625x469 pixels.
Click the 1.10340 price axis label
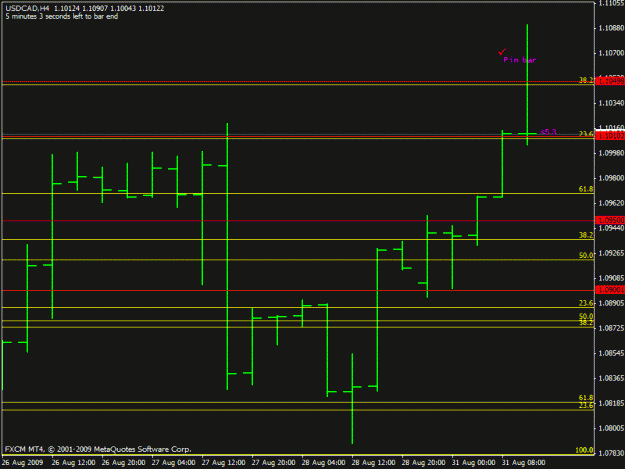tap(611, 103)
